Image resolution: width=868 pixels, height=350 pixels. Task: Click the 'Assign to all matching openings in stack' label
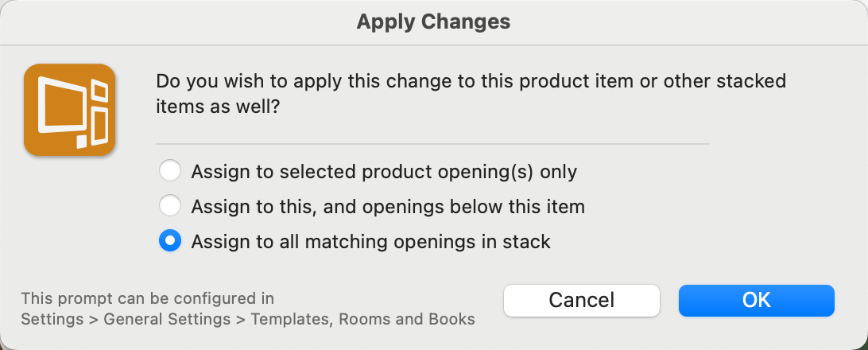tap(370, 241)
